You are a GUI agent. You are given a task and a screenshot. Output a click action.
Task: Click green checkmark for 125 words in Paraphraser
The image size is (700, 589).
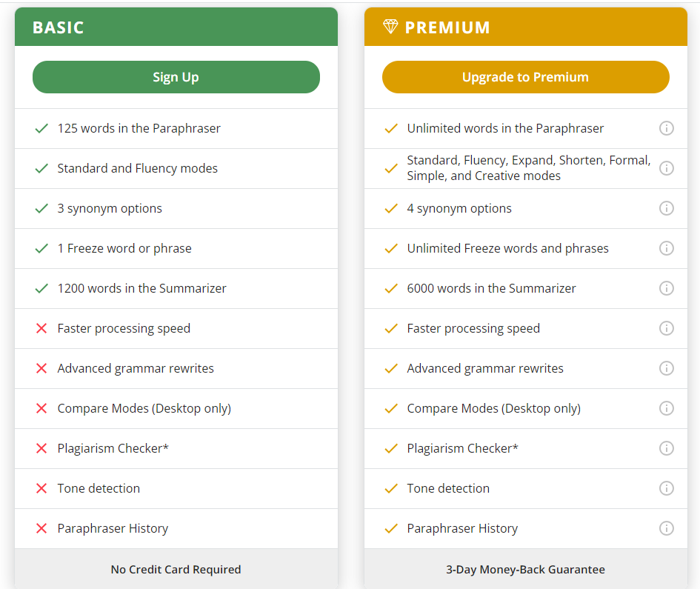pyautogui.click(x=41, y=128)
